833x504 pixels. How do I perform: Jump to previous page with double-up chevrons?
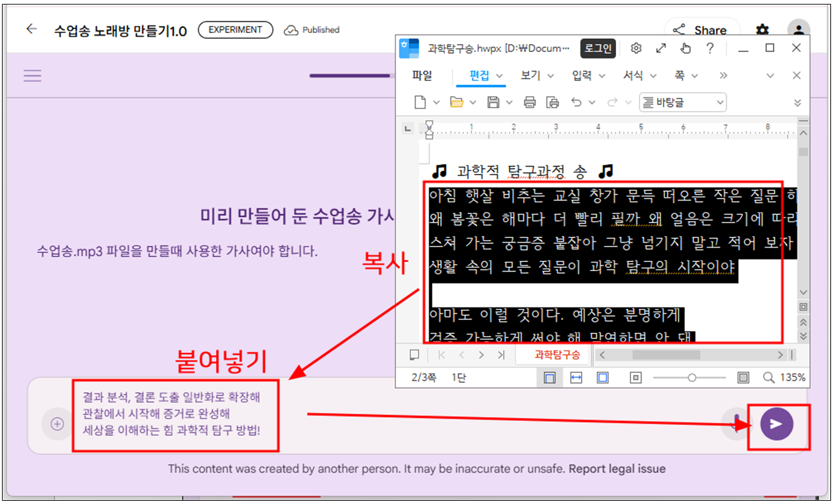click(803, 322)
